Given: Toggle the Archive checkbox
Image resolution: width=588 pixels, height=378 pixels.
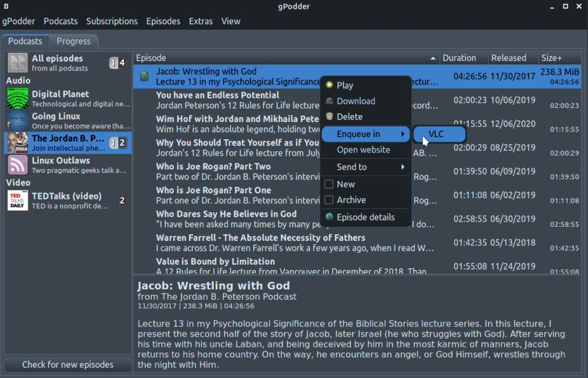Looking at the screenshot, I should pos(329,200).
